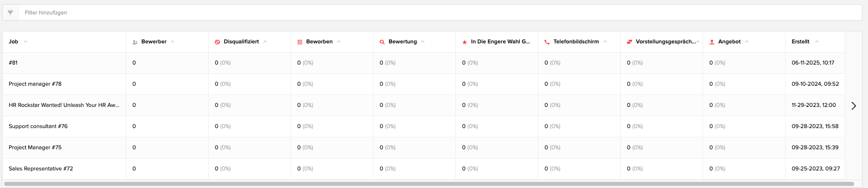
Task: Open Project manager #78 job
Action: 35,84
